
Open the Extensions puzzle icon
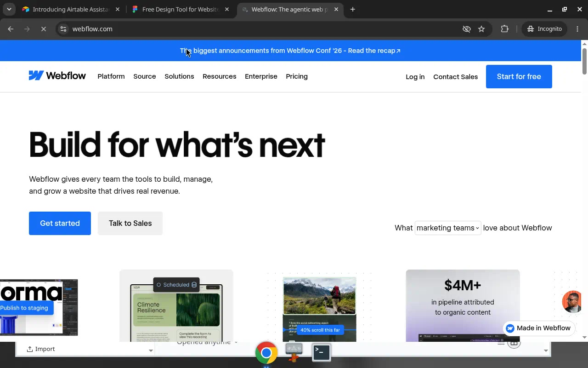[504, 29]
